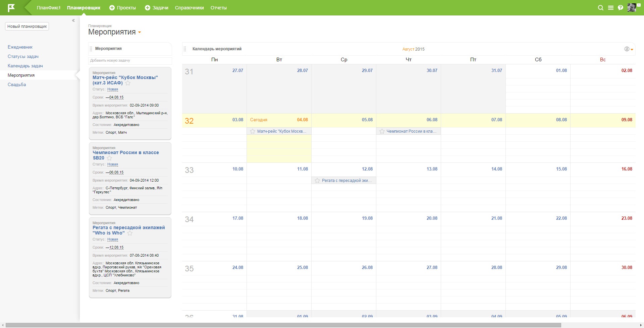Viewport: 644px width, 328px height.
Task: Click the Добавить новую задачу input field
Action: click(x=130, y=61)
